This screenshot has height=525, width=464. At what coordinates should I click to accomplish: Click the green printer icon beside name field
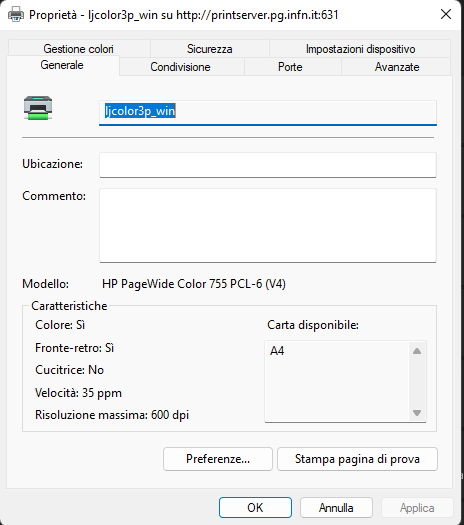click(x=38, y=108)
